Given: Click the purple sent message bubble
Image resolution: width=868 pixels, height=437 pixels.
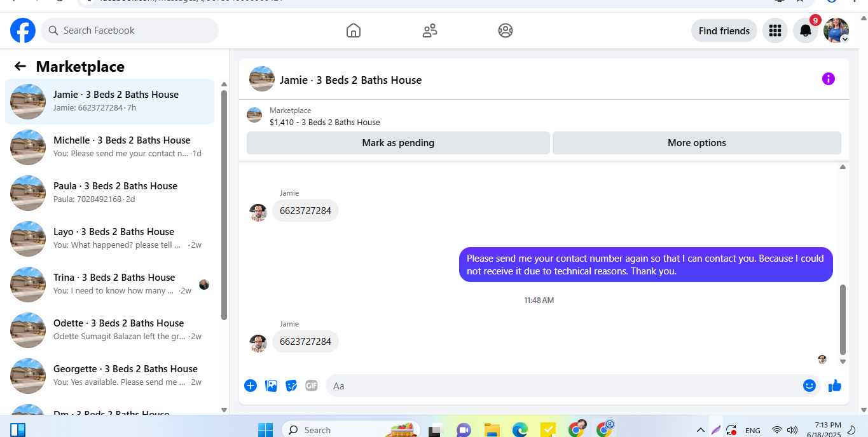Looking at the screenshot, I should pyautogui.click(x=645, y=265).
